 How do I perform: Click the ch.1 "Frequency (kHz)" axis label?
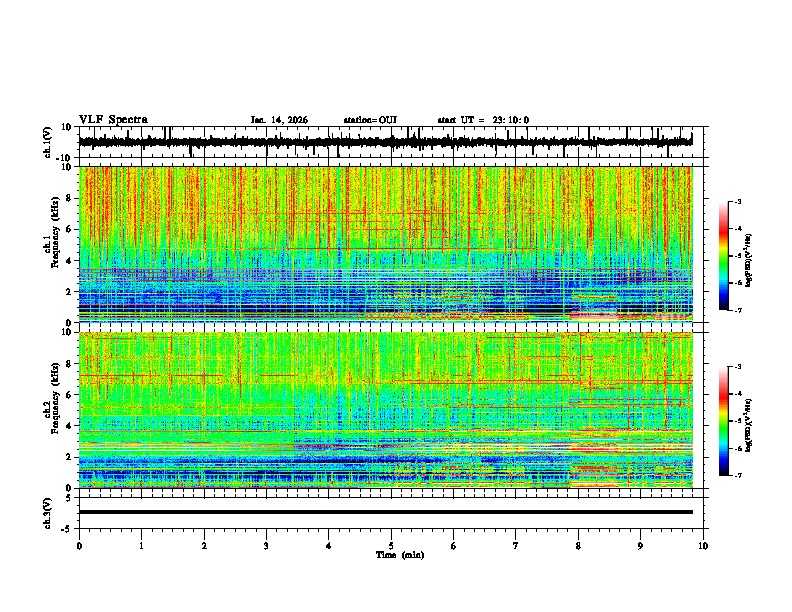click(55, 233)
